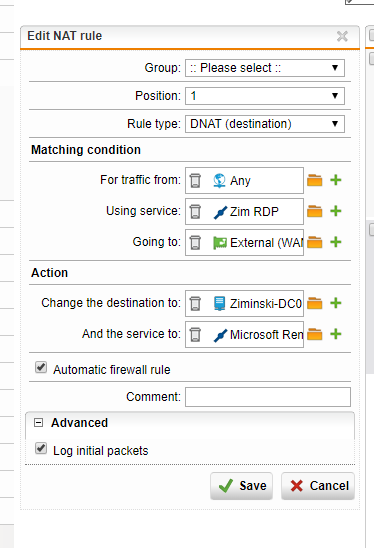Click the Comment text field
374x548 pixels.
click(x=268, y=397)
